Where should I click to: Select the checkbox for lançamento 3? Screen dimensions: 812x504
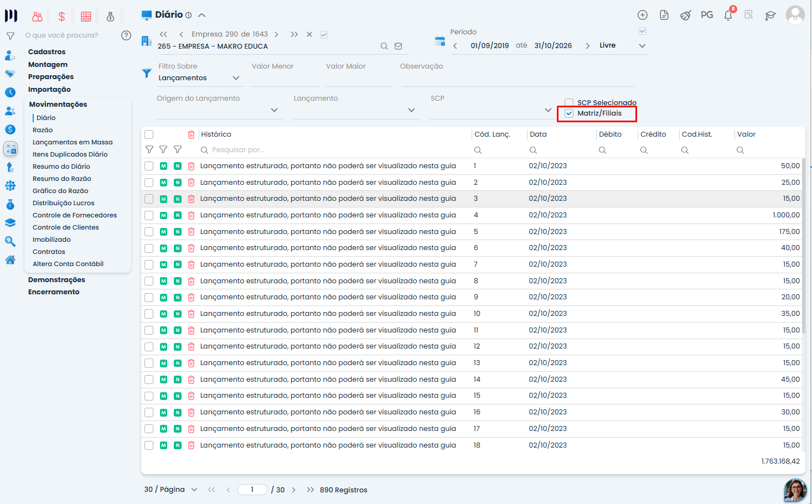[x=149, y=199]
